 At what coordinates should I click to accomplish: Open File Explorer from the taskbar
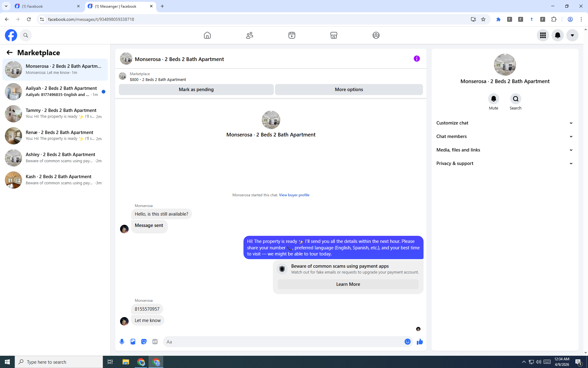(x=126, y=362)
